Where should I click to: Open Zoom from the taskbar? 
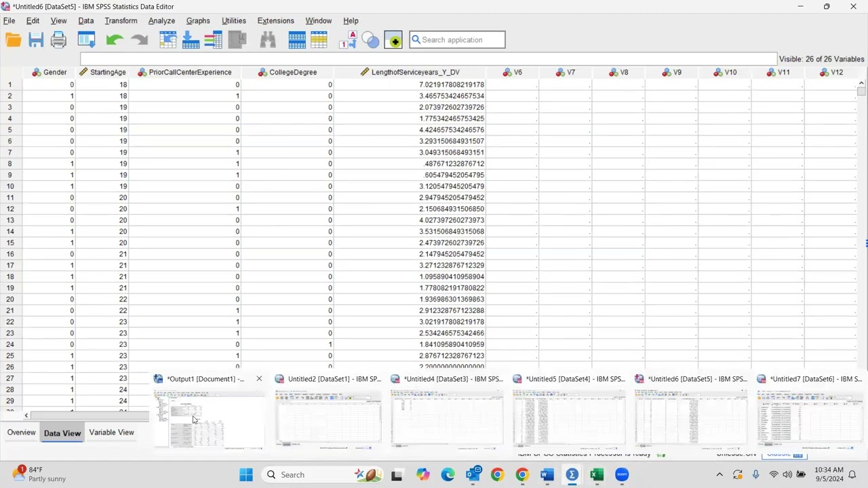622,474
